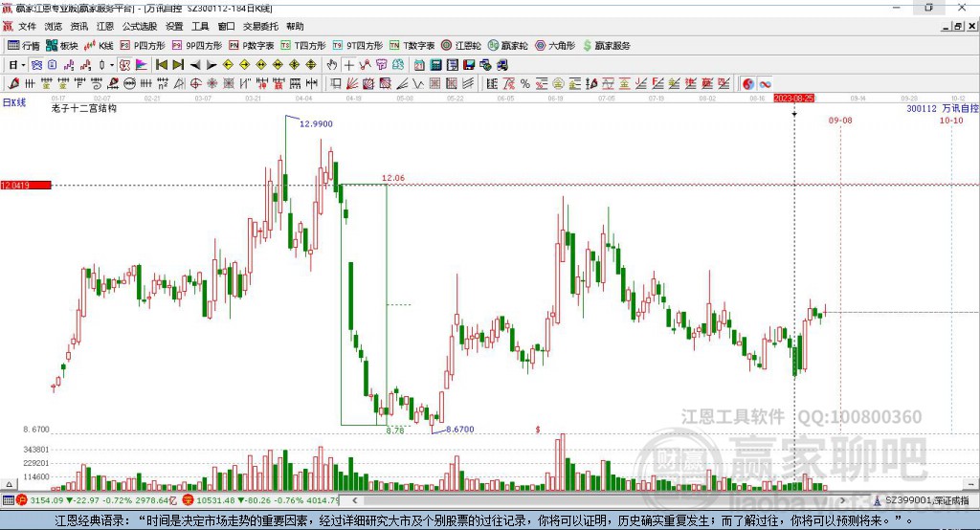Collapse the volume panel with up arrow

point(9,484)
